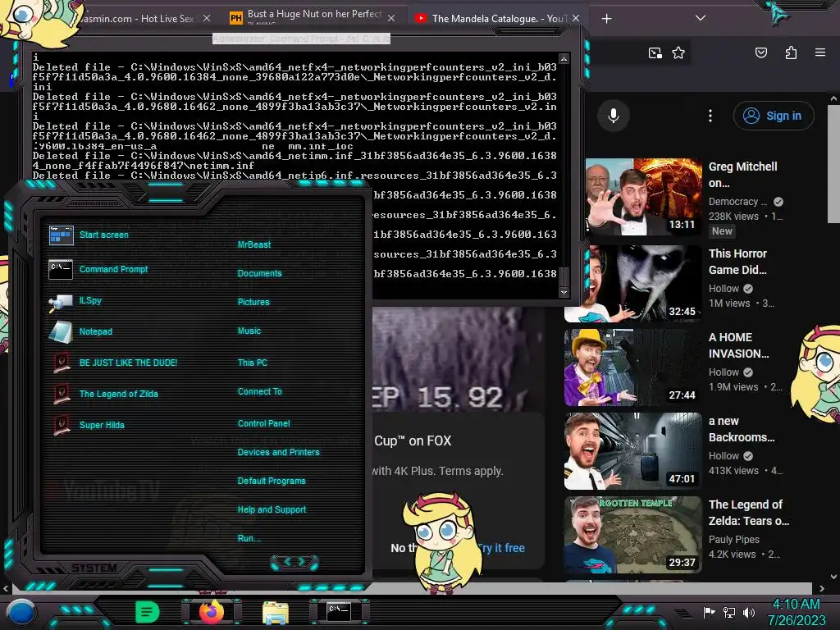Close the Mandela Catalogue tab
Viewport: 840px width, 630px height.
click(x=575, y=19)
